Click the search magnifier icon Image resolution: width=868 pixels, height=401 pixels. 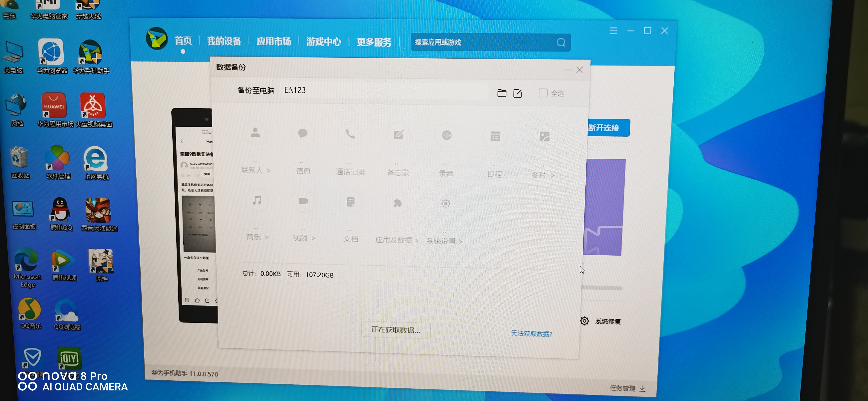pos(561,42)
